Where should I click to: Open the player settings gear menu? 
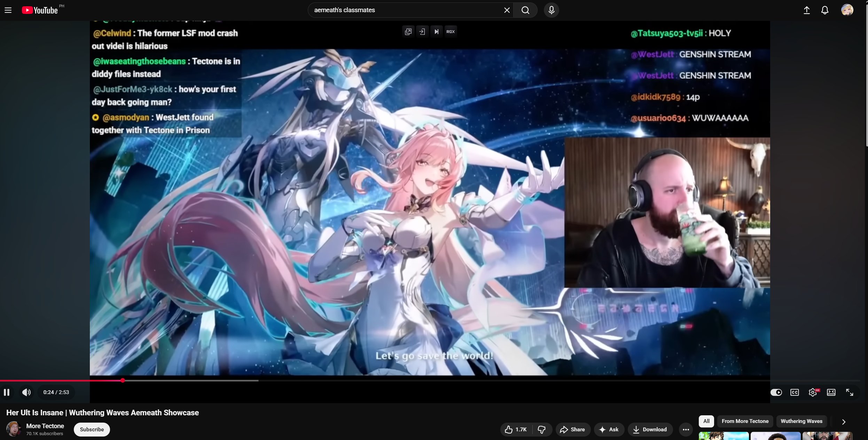(x=812, y=392)
